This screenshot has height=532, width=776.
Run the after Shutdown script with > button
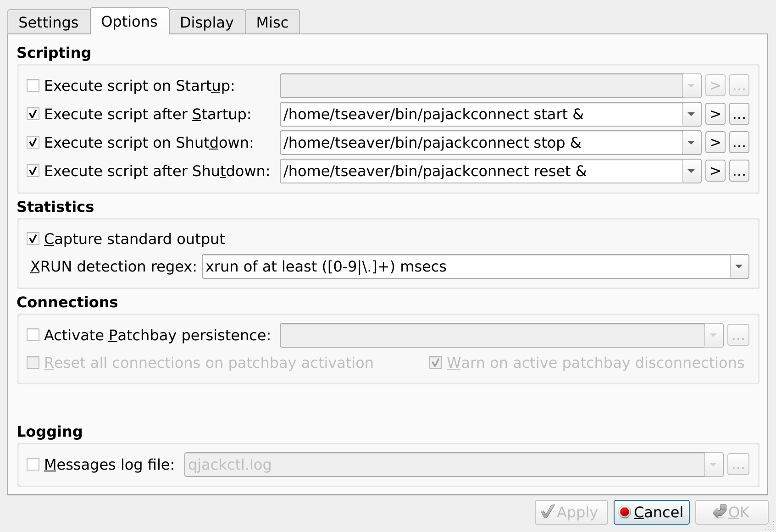[x=715, y=171]
